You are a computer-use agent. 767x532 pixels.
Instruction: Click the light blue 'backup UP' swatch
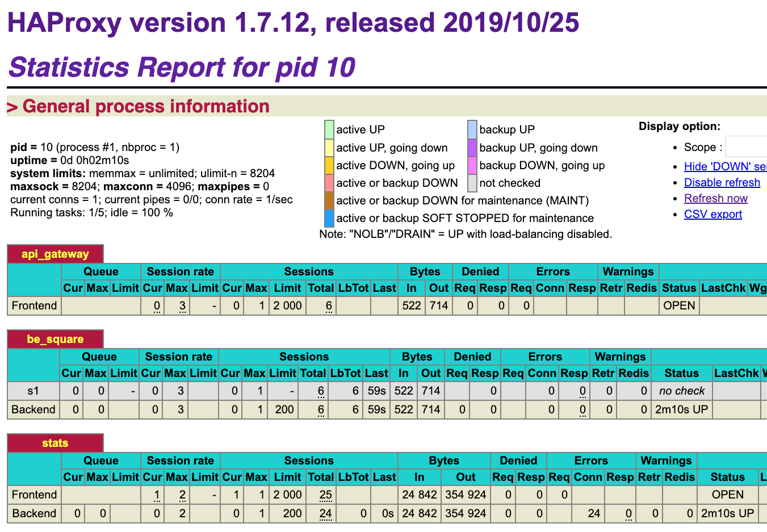click(x=472, y=129)
